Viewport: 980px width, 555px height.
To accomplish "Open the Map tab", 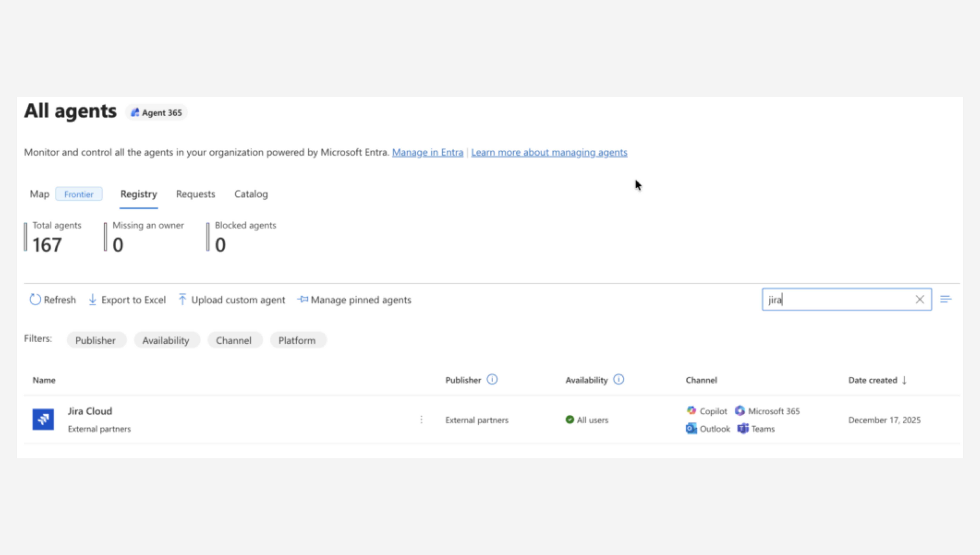I will [40, 194].
